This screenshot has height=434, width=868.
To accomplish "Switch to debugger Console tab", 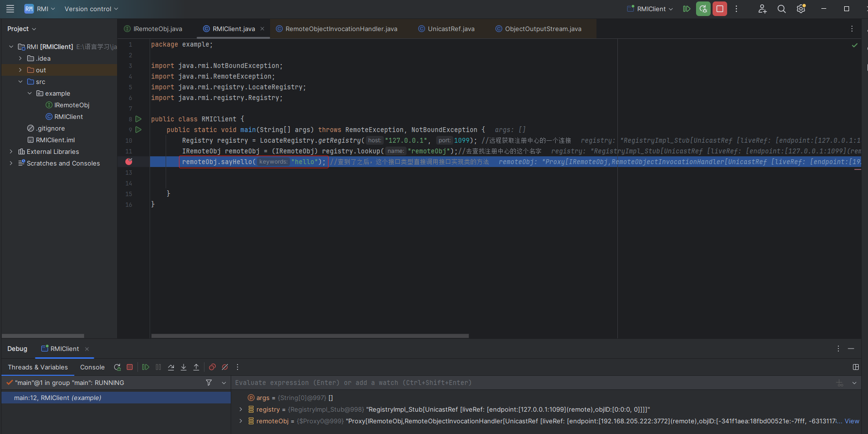I will [x=92, y=367].
